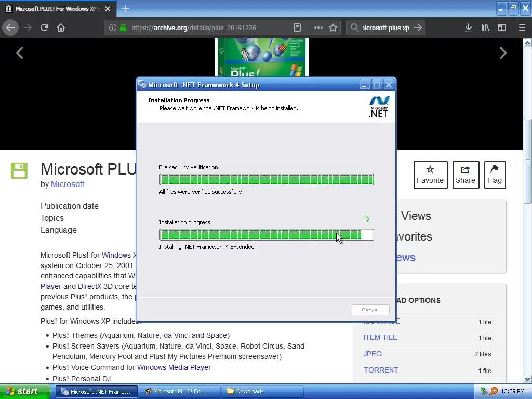Switch to Downloads folder taskbar button

(x=262, y=392)
